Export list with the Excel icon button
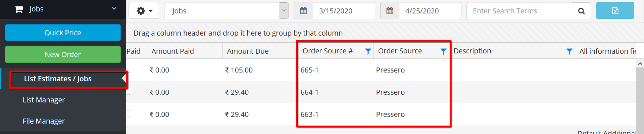Viewport: 644px width, 134px height. (615, 11)
